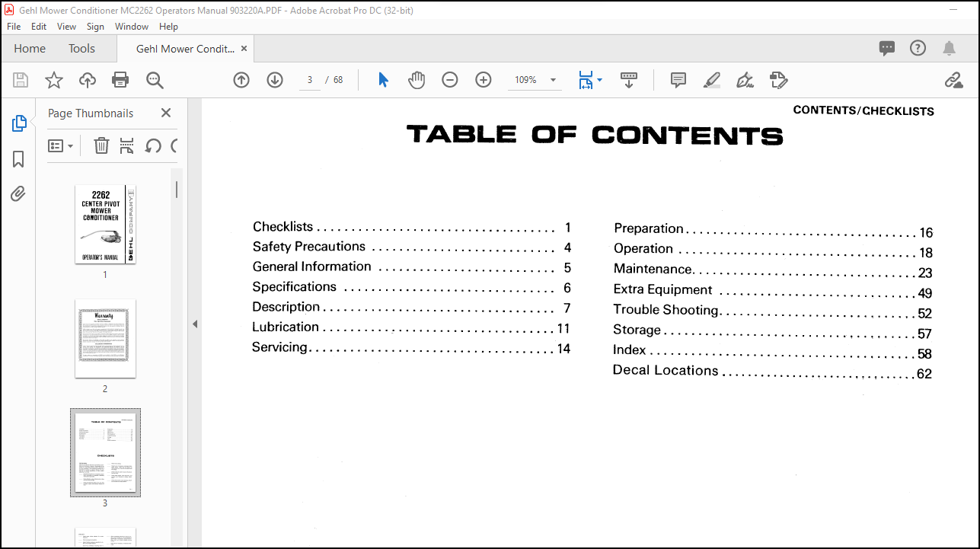Click the Checklists contents entry
Image resolution: width=980 pixels, height=549 pixels.
pyautogui.click(x=412, y=227)
